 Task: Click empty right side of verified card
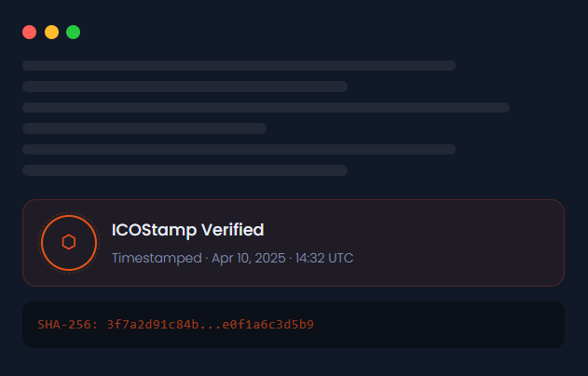click(466, 242)
